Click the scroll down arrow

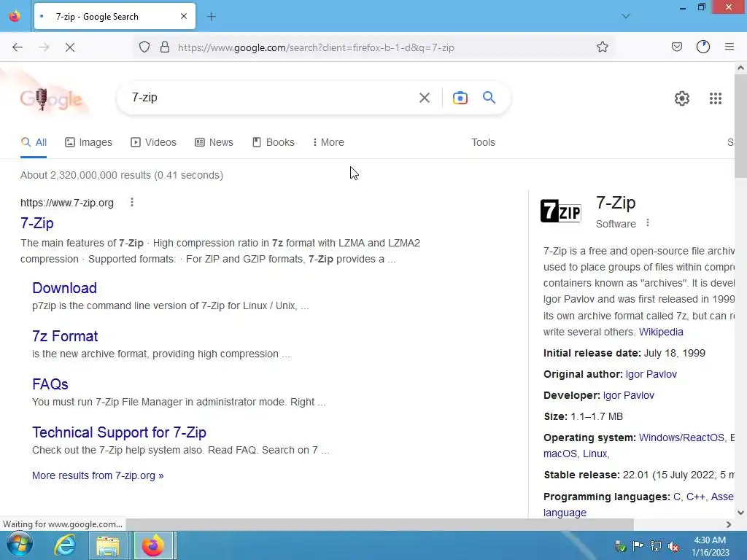pos(740,513)
